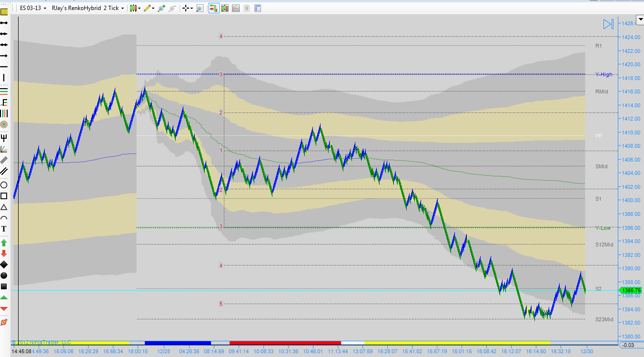Screen dimensions: 644x357
Task: Click the S1 pivot label
Action: tap(598, 199)
